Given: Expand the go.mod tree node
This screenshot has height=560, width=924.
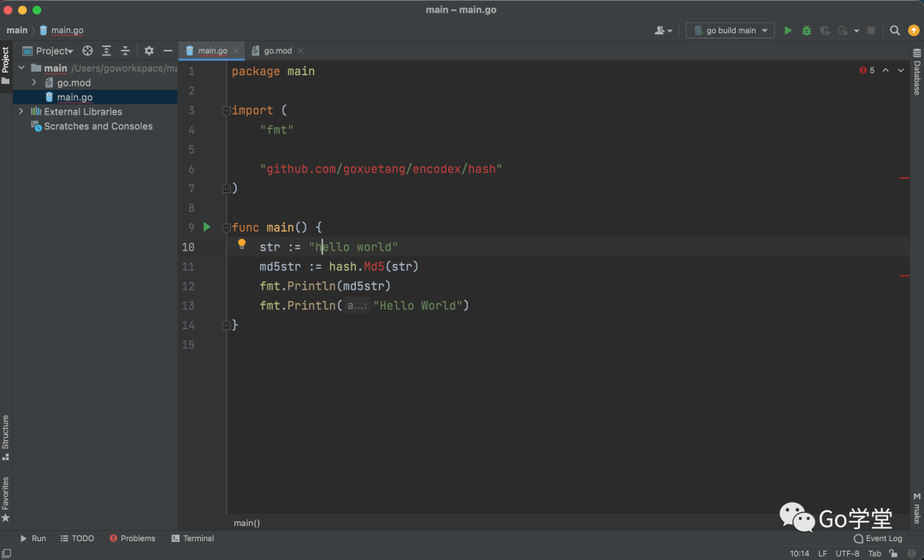Looking at the screenshot, I should [34, 83].
